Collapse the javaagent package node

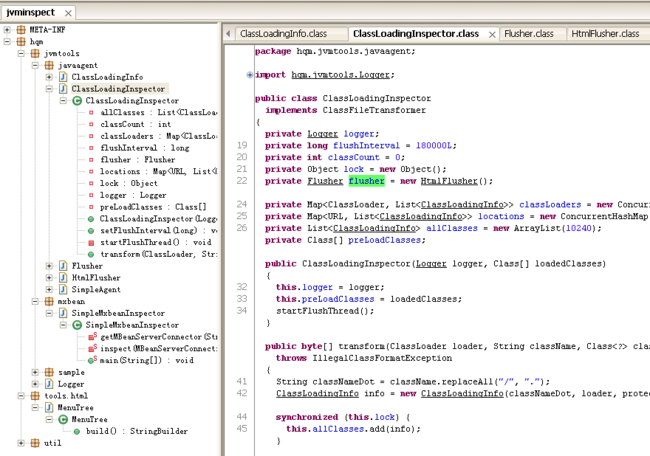[35, 65]
